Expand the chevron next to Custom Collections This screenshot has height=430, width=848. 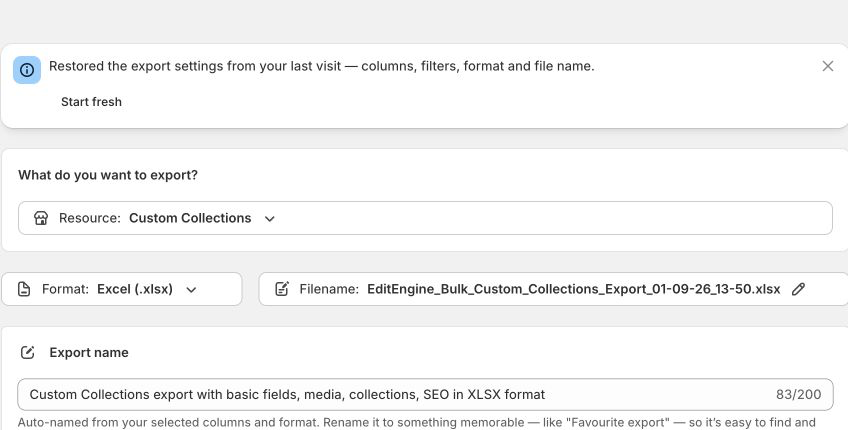click(x=269, y=219)
